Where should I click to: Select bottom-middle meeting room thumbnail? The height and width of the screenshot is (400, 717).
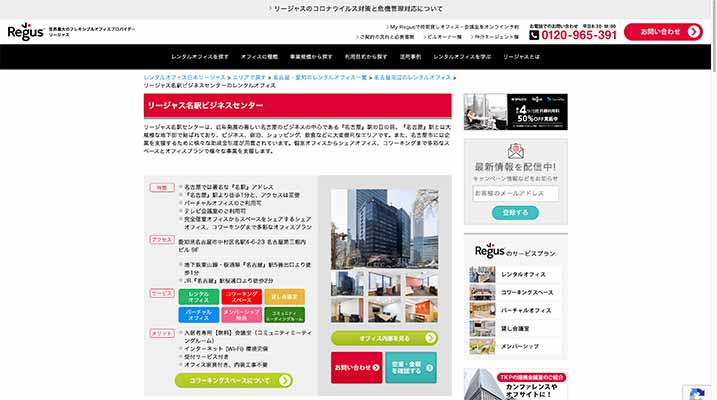click(385, 310)
